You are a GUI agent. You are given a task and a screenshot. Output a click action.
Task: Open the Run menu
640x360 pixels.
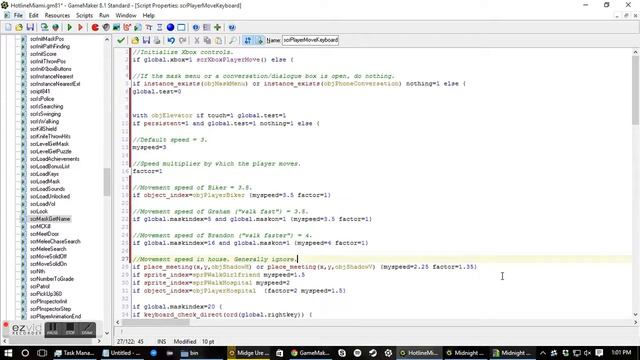click(x=104, y=16)
